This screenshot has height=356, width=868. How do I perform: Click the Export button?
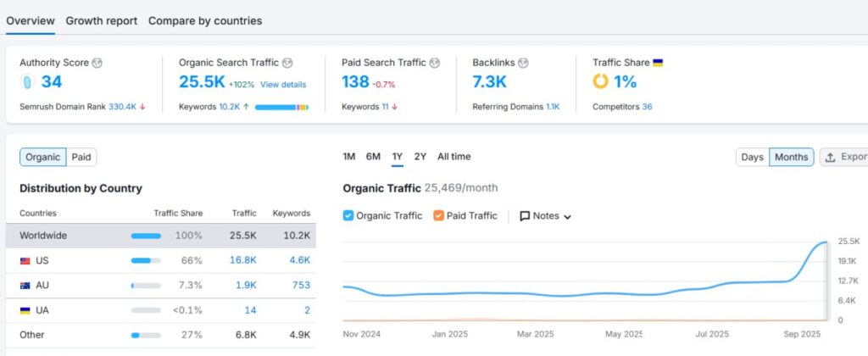pos(843,158)
